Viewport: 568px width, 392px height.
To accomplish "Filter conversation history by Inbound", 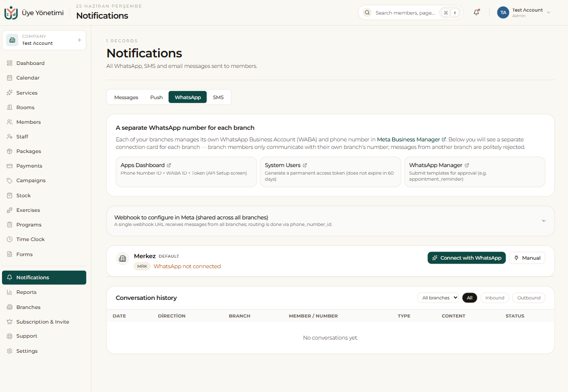I will point(494,297).
